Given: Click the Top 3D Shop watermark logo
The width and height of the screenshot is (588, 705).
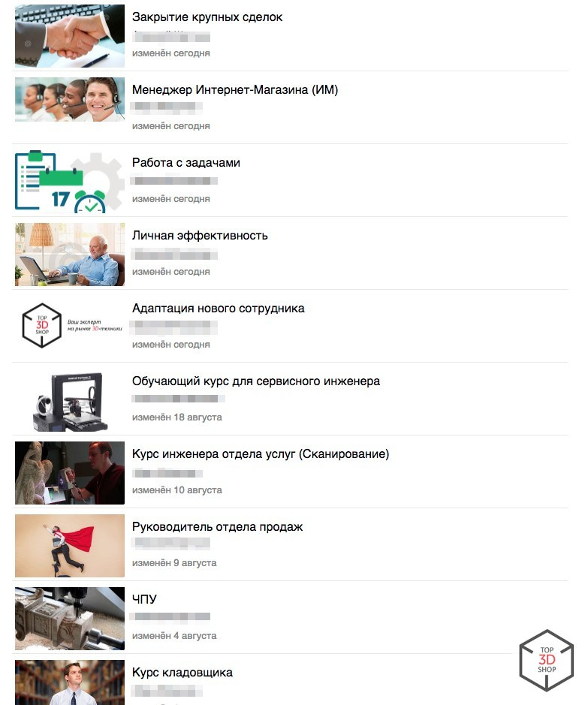Looking at the screenshot, I should pos(546,660).
